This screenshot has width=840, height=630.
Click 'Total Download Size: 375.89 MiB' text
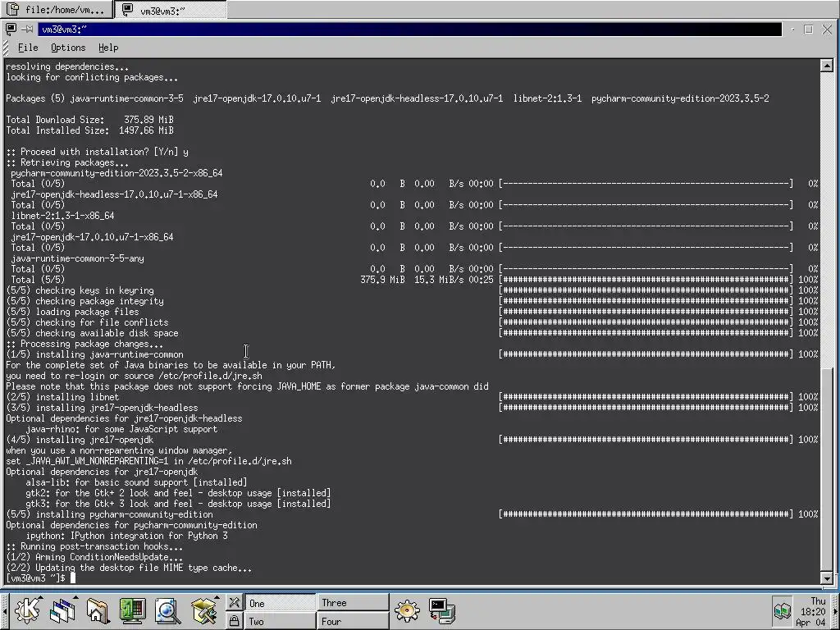click(89, 120)
